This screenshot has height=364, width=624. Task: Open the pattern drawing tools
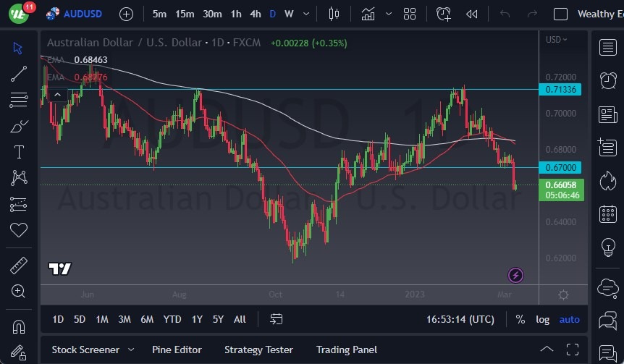(19, 178)
